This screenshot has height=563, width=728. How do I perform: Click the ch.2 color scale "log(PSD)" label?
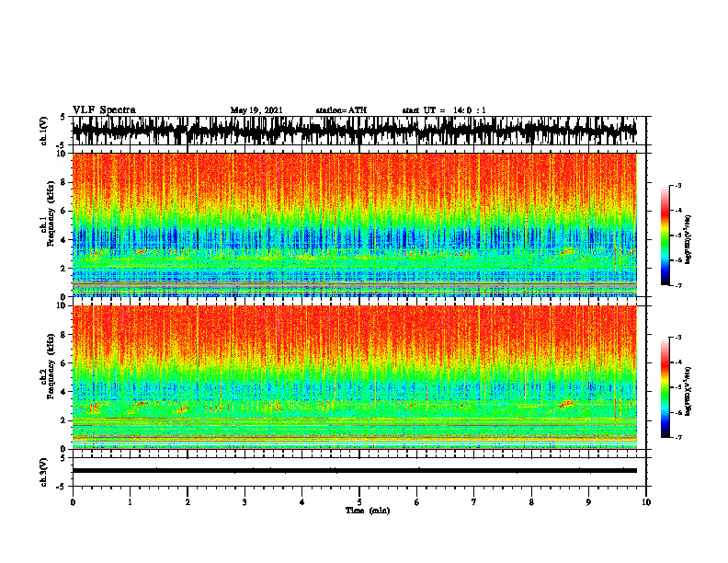[688, 391]
